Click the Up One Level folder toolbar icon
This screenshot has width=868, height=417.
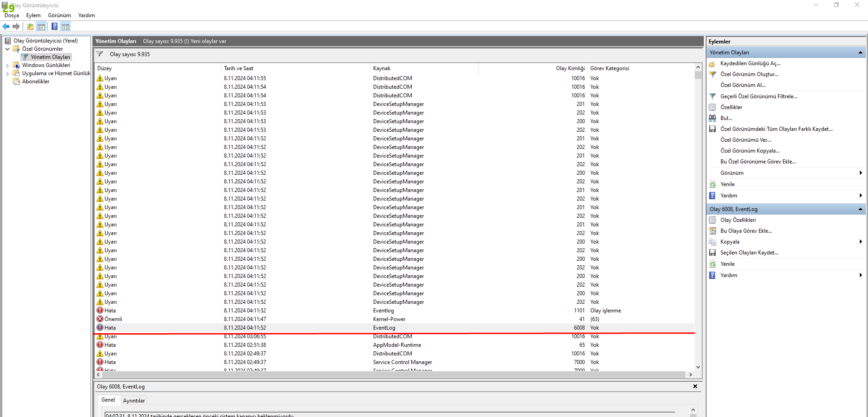[x=30, y=27]
